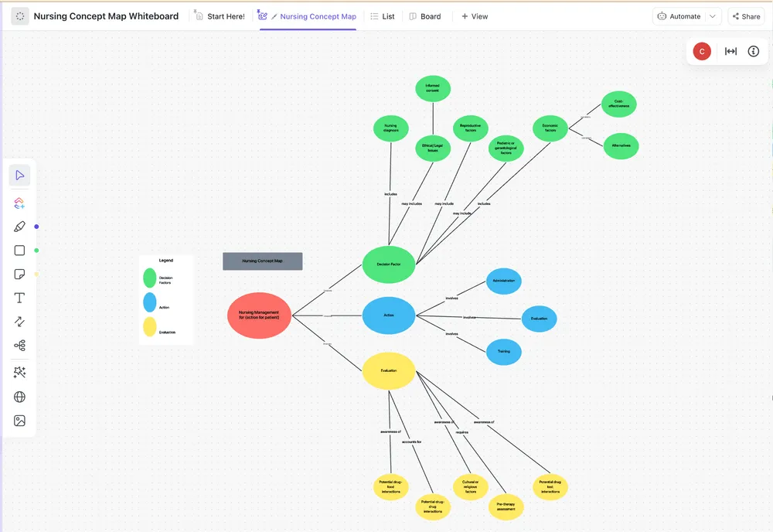Choose the rectangle shape tool

pos(20,251)
